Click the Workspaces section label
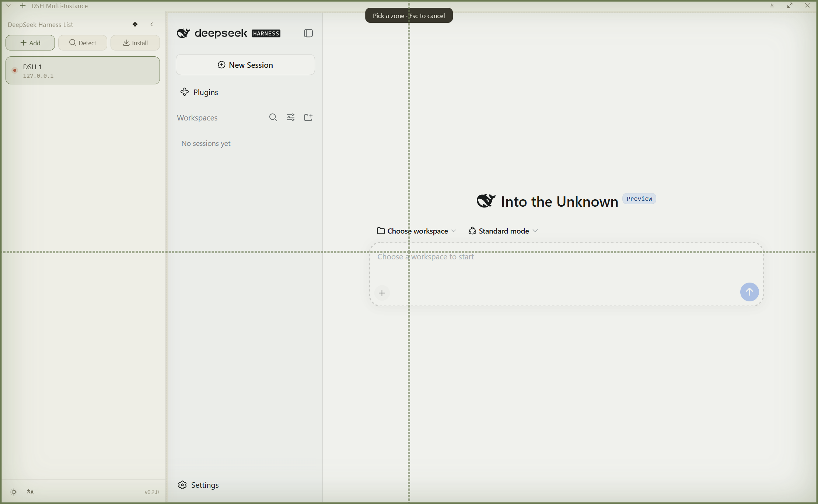 click(197, 118)
